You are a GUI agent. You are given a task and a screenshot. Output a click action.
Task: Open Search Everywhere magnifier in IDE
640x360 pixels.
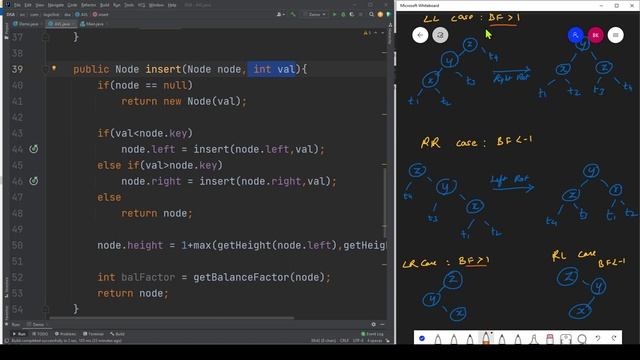[x=371, y=14]
